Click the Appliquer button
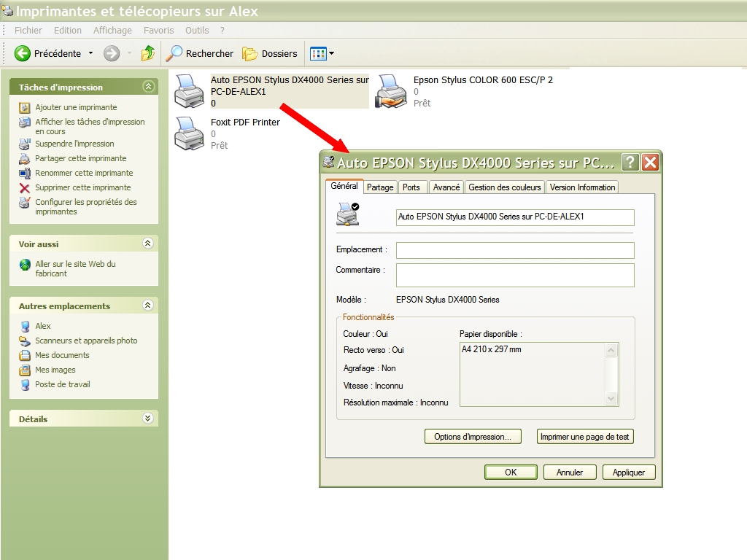747x560 pixels. pyautogui.click(x=629, y=472)
